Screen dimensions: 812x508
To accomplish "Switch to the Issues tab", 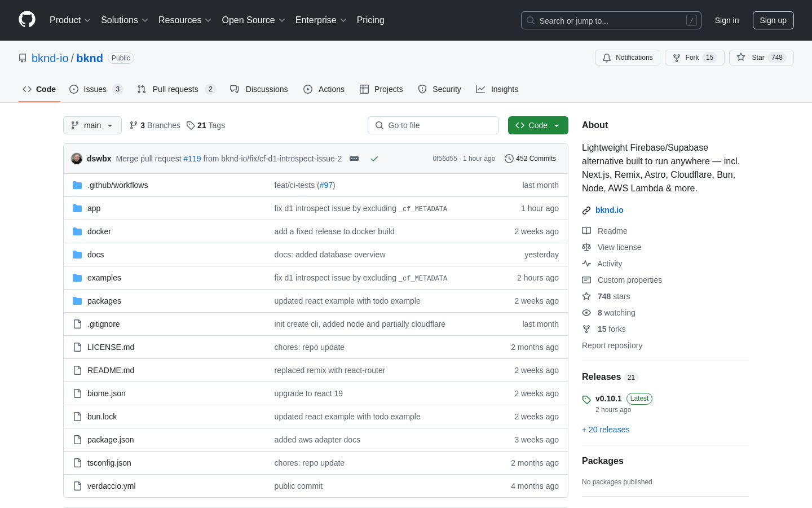I will coord(96,89).
